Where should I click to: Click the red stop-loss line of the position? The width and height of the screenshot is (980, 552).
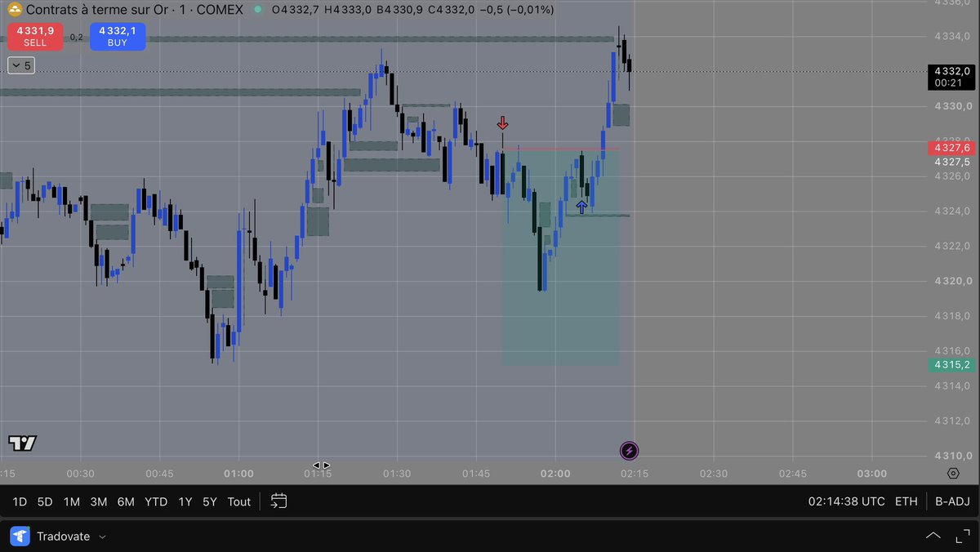point(560,149)
